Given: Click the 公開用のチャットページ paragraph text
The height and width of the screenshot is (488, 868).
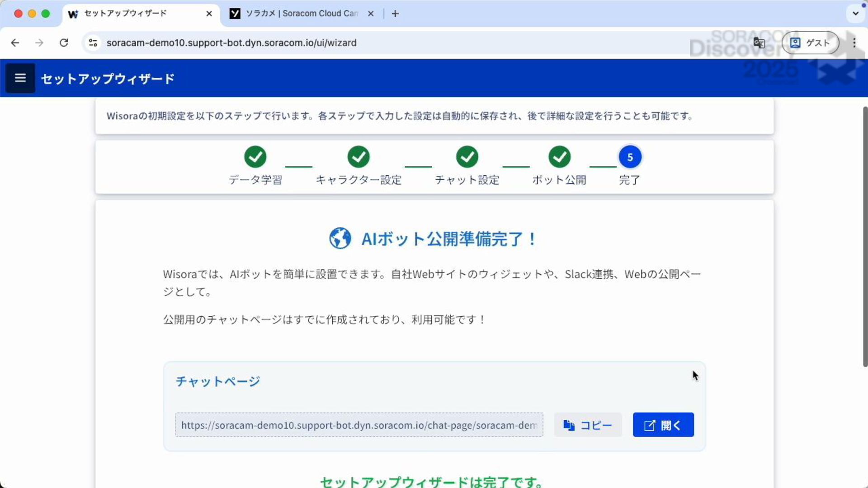Looking at the screenshot, I should point(324,319).
